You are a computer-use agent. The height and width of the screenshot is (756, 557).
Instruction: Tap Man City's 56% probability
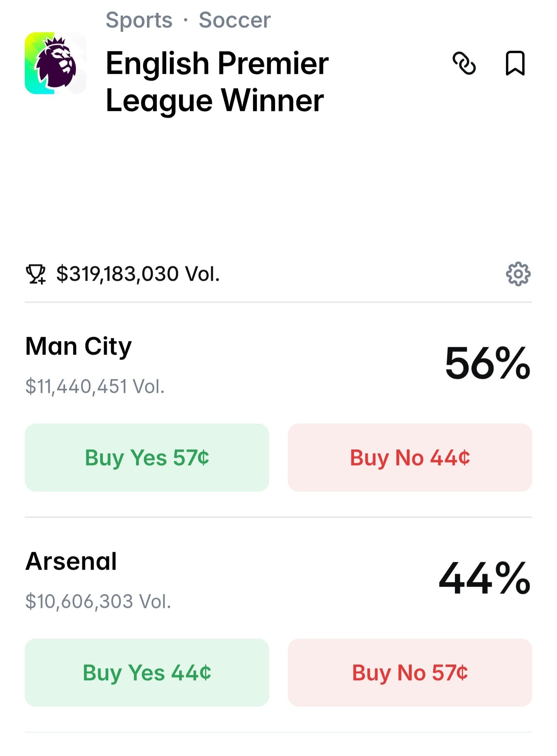click(487, 363)
